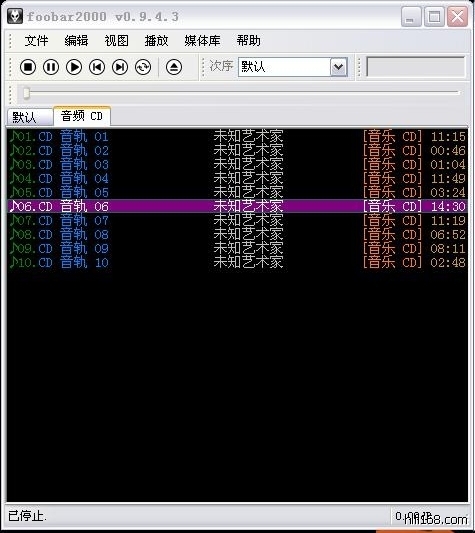The image size is (475, 533).
Task: Click the foobar2000 title bar icon
Action: click(15, 16)
